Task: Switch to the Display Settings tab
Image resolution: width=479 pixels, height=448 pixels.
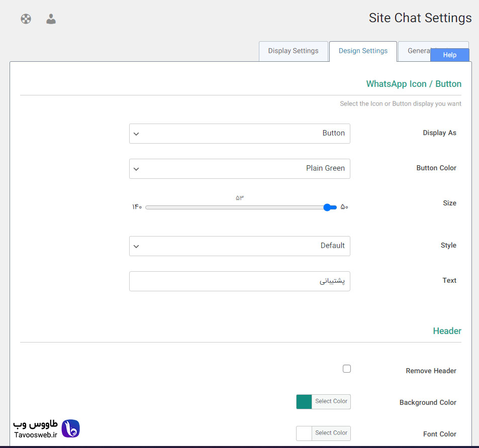Action: [293, 51]
